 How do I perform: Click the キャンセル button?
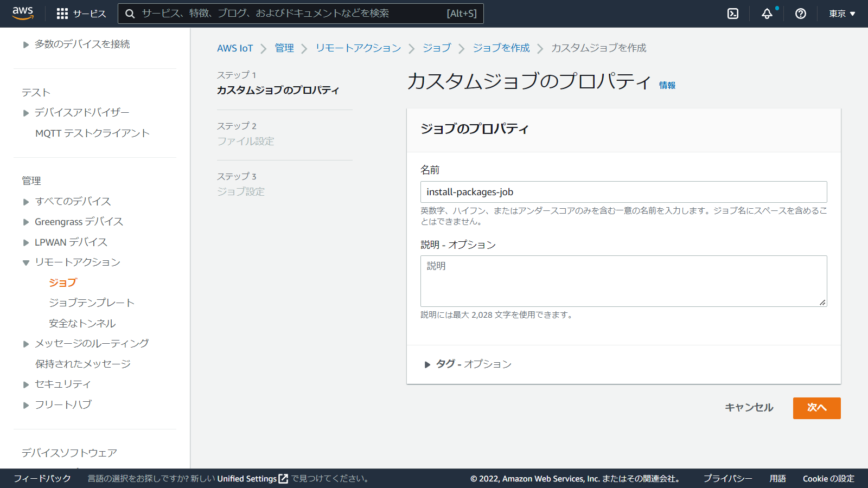[x=749, y=408]
